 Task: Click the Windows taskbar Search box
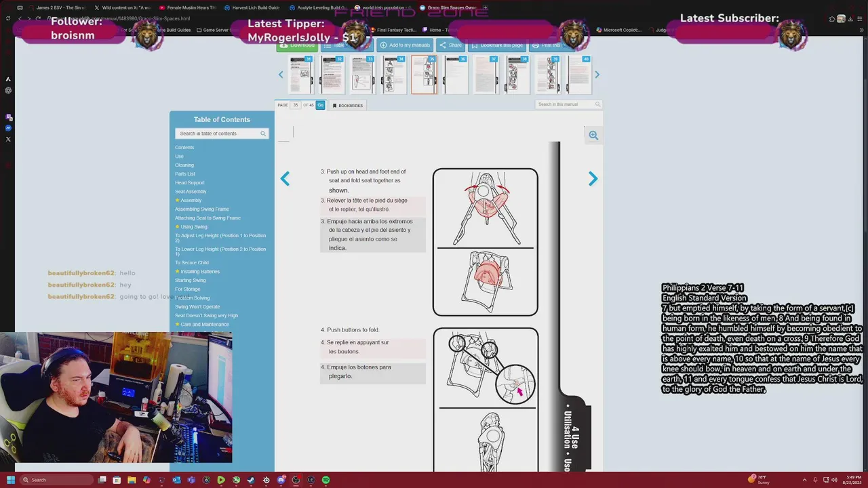coord(56,480)
